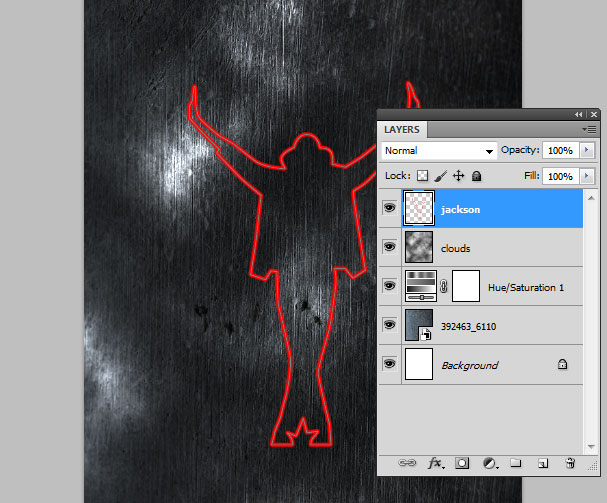Toggle Background layer visibility

[x=389, y=364]
